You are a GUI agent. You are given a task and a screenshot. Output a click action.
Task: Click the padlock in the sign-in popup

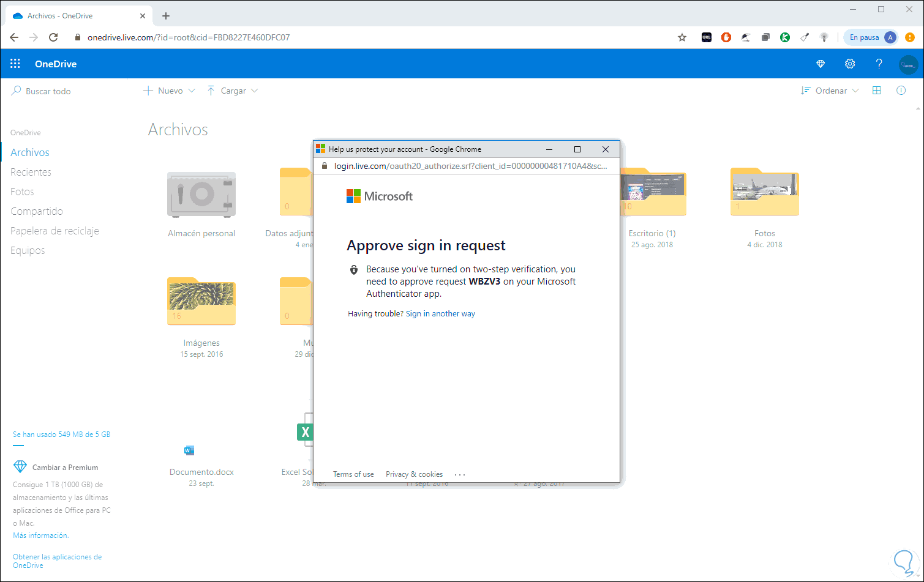325,166
